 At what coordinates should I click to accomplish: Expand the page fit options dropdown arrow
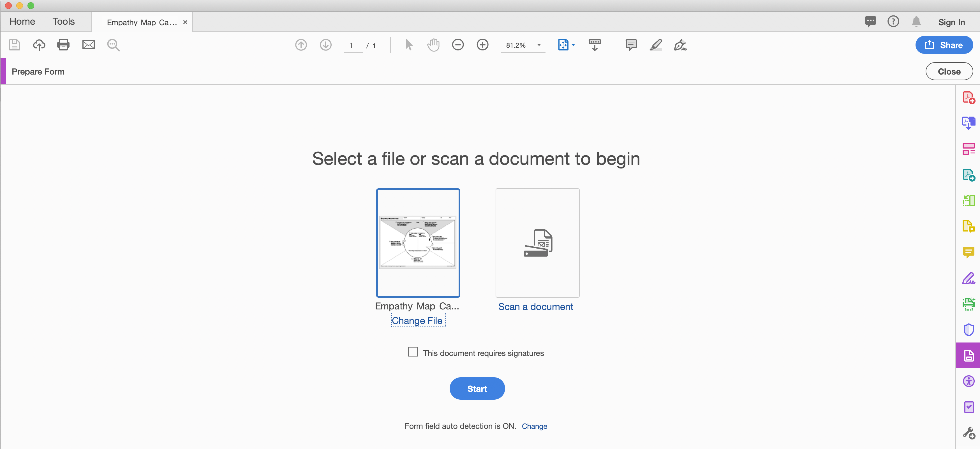[x=573, y=45]
